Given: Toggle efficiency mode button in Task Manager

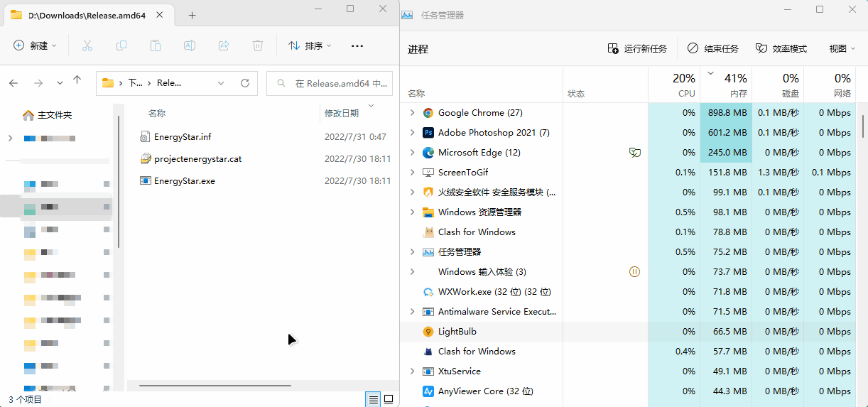Looking at the screenshot, I should [x=781, y=49].
